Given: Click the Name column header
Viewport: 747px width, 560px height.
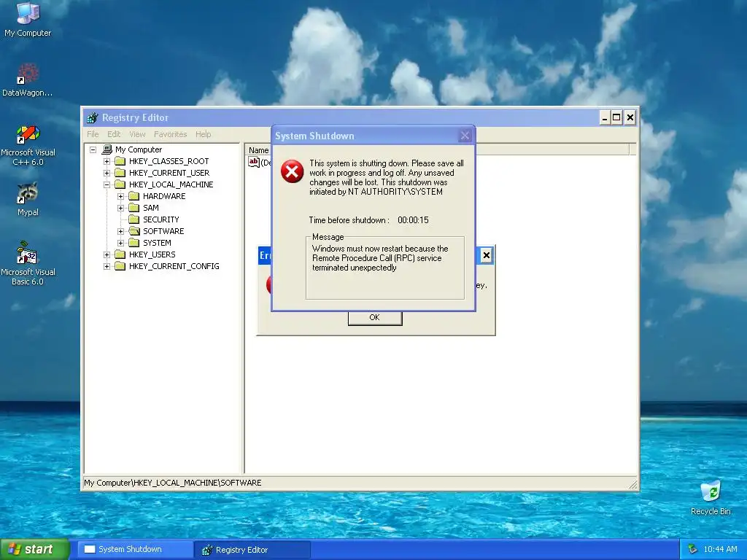Looking at the screenshot, I should 258,150.
